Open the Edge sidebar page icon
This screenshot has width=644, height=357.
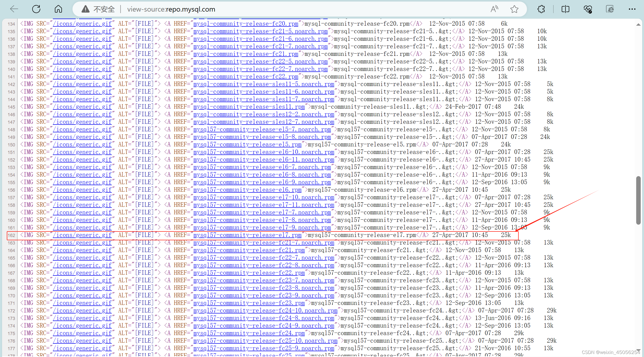pos(610,9)
